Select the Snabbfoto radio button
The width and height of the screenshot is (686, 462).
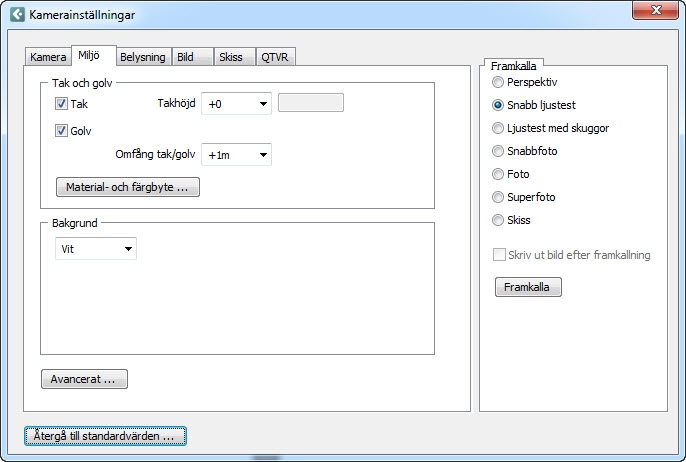click(x=498, y=151)
